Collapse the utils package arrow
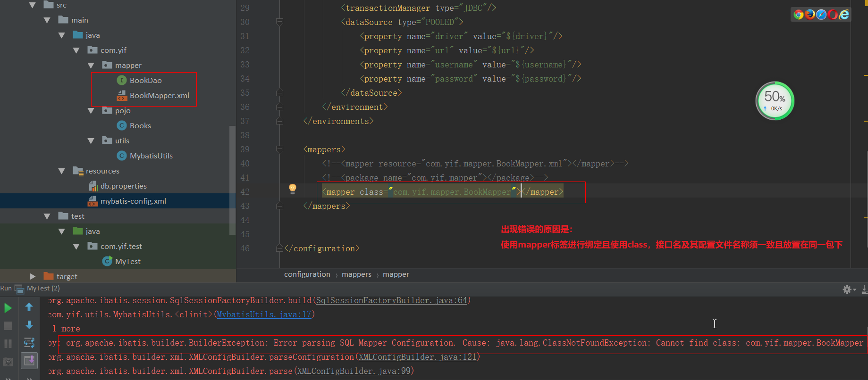This screenshot has height=380, width=868. coord(91,141)
